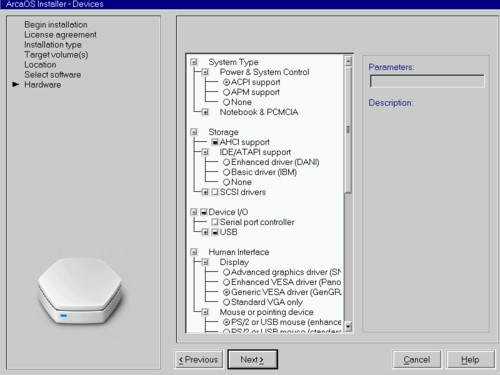500x375 pixels.
Task: Click Begin installation step
Action: coord(56,25)
